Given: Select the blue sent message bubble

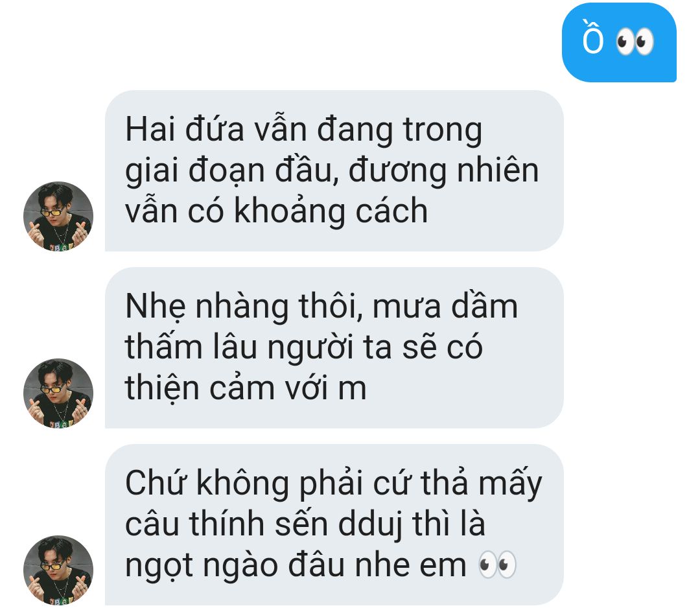Looking at the screenshot, I should click(619, 42).
